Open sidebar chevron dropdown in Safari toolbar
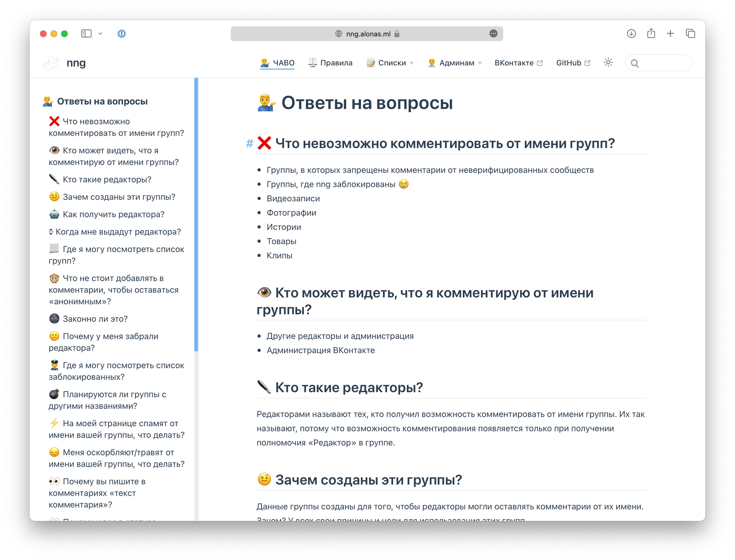This screenshot has height=560, width=735. [100, 34]
